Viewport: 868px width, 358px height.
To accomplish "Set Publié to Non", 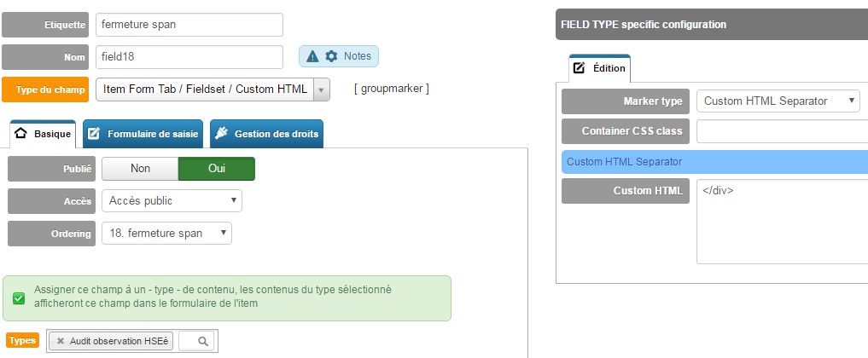I will [140, 169].
